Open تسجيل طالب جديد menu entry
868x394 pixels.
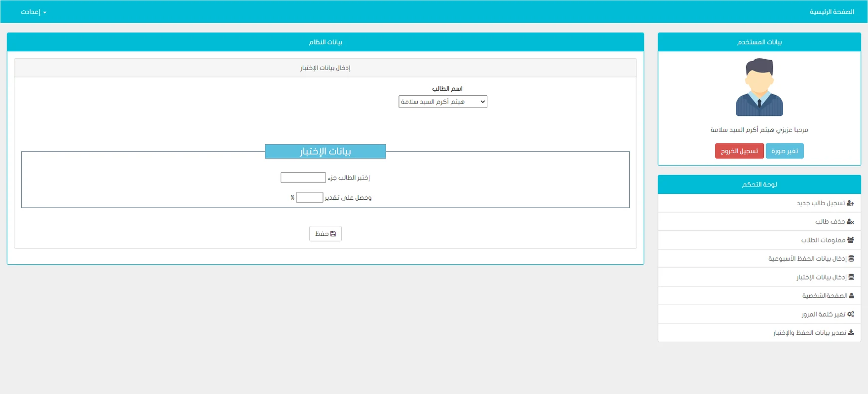759,203
